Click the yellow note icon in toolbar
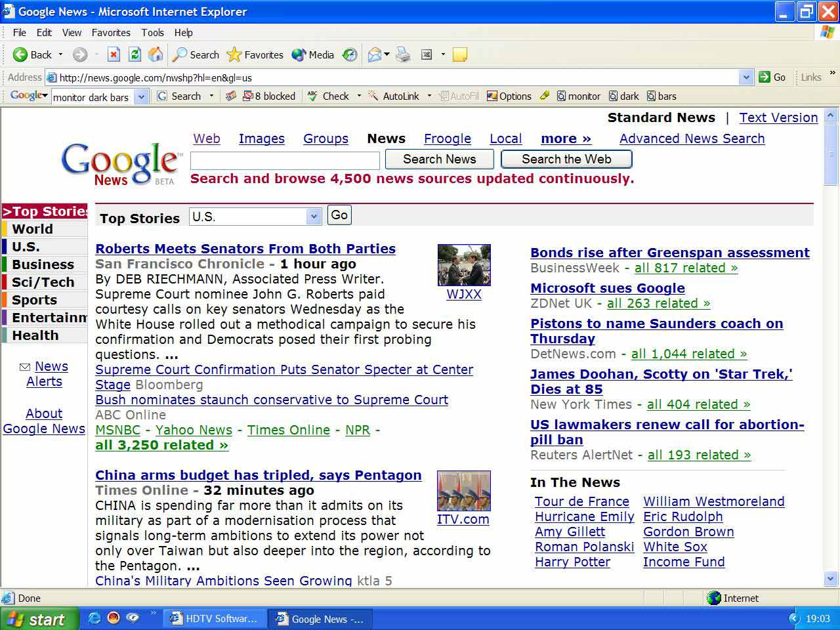The height and width of the screenshot is (630, 840). coord(460,55)
